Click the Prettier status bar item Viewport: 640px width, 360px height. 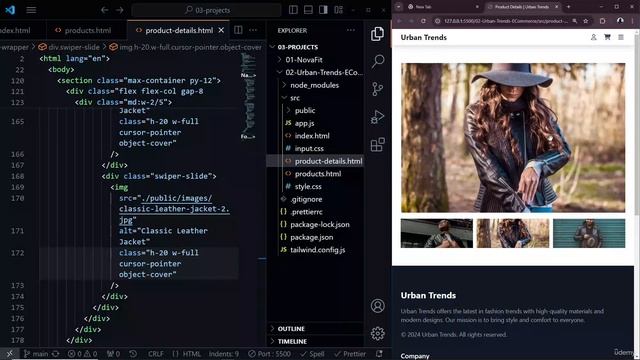350,354
